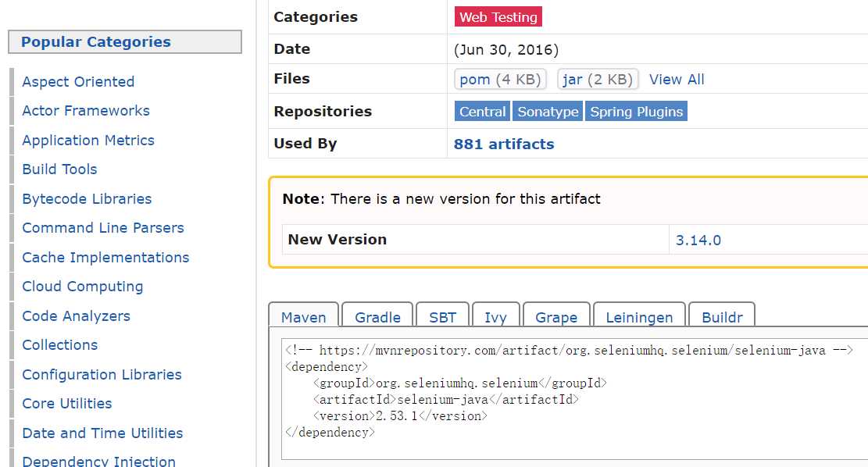Open Date and Time Utilities category

click(102, 433)
